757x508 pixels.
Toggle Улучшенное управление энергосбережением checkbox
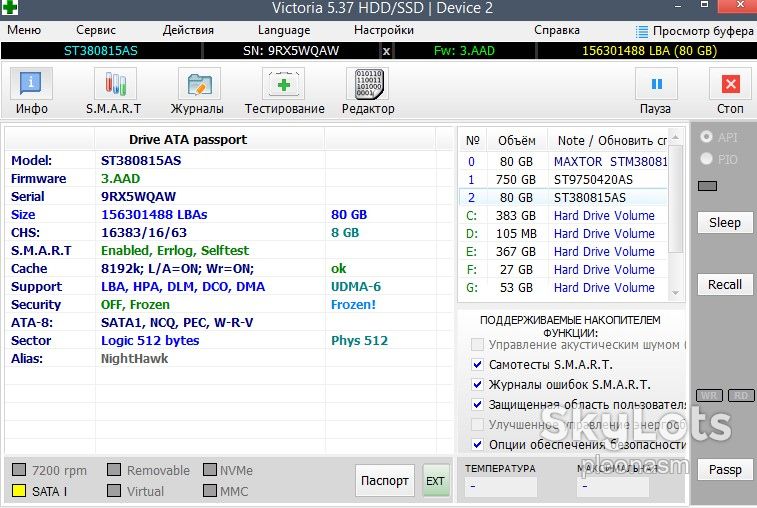[477, 424]
